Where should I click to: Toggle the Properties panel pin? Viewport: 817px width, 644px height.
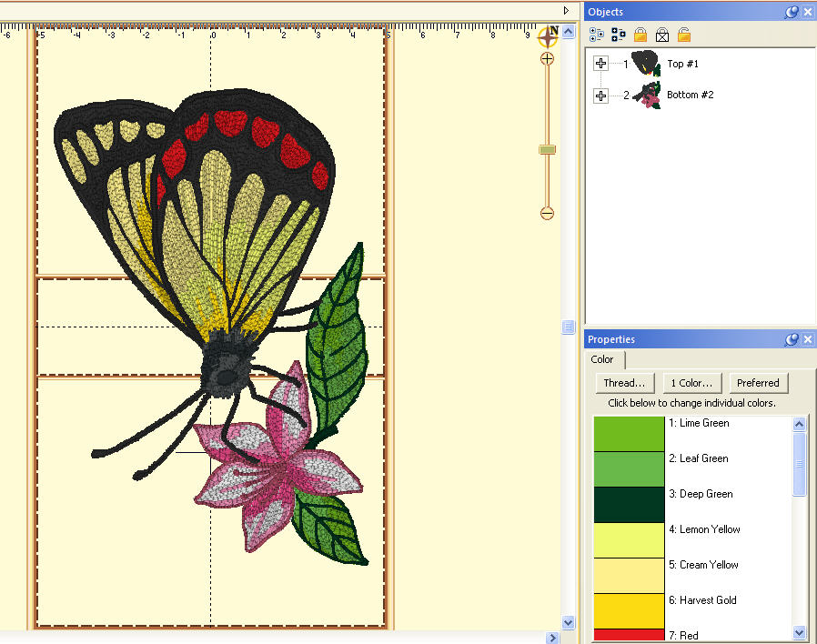pyautogui.click(x=792, y=339)
